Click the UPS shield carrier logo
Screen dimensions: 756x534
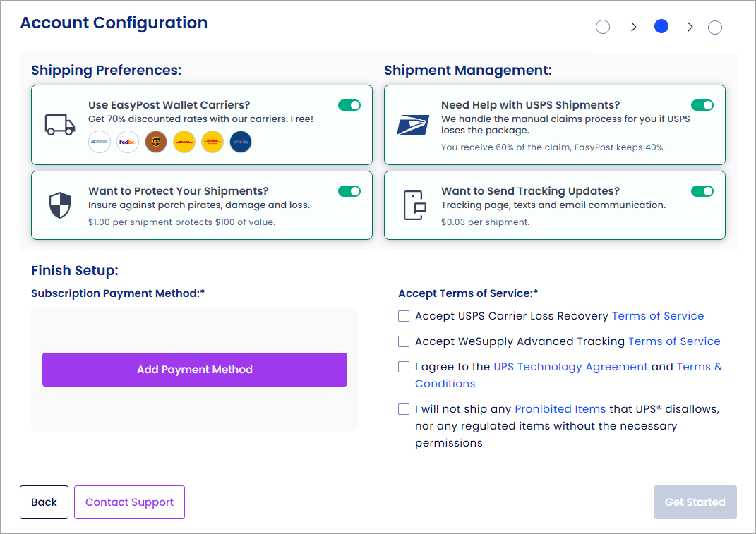156,142
